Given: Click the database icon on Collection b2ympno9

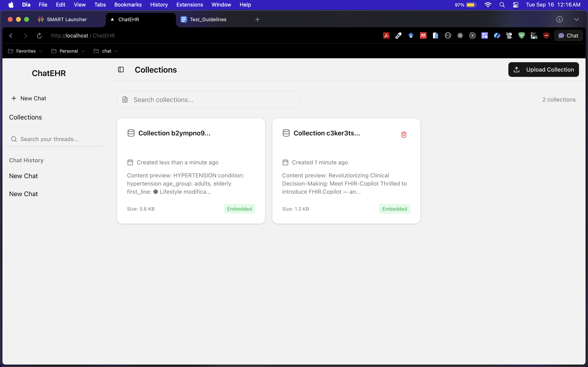Looking at the screenshot, I should click(x=131, y=133).
